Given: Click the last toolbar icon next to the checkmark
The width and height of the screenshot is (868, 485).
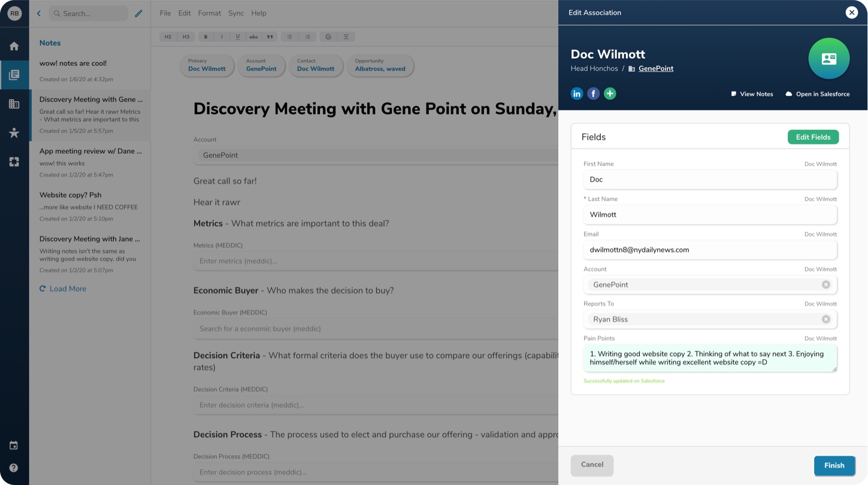Looking at the screenshot, I should (x=346, y=37).
